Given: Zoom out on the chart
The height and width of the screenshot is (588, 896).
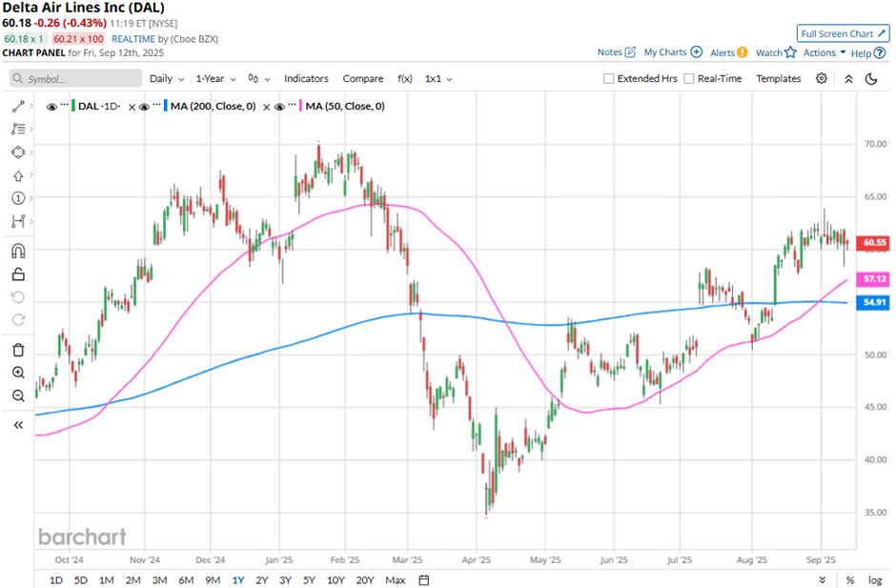Looking at the screenshot, I should pos(18,395).
